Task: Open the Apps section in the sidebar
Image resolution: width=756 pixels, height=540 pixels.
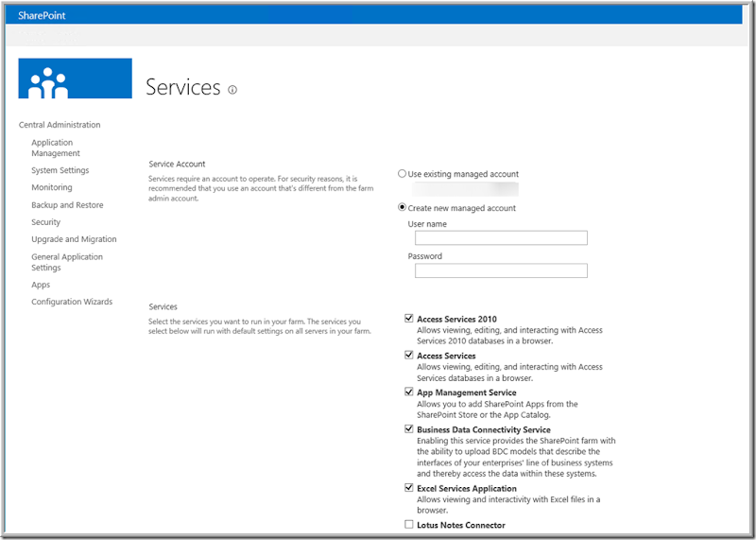Action: [x=41, y=285]
